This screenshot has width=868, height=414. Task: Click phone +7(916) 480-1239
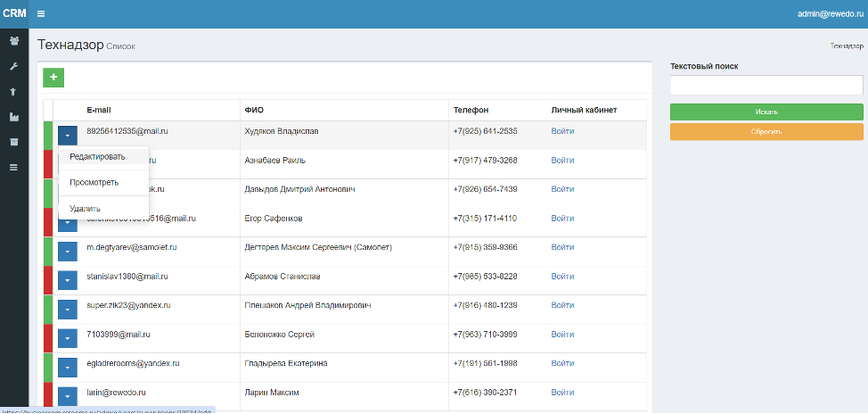(485, 305)
